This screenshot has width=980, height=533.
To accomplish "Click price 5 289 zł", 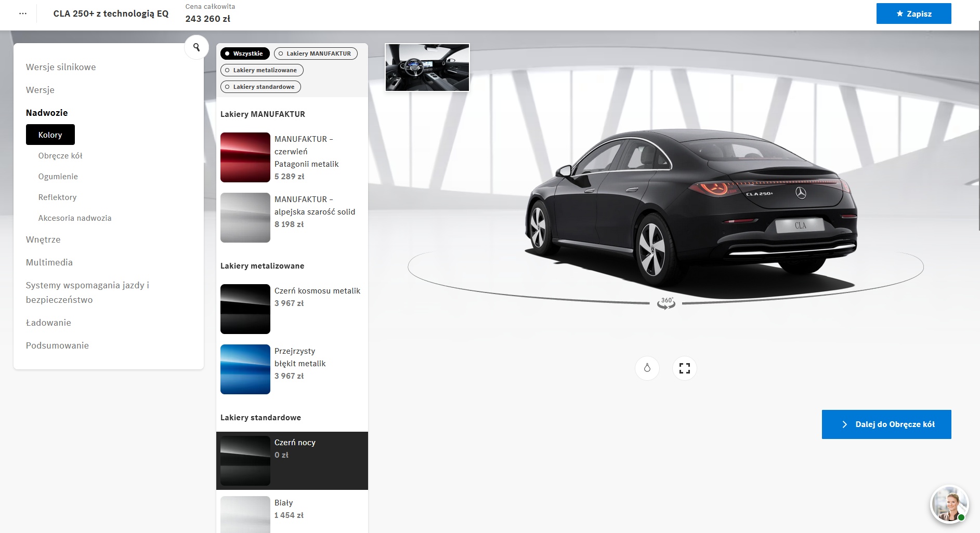I will (290, 177).
